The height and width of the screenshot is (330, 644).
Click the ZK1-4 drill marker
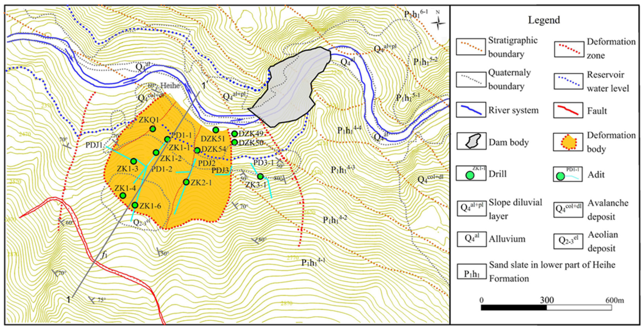tap(123, 195)
